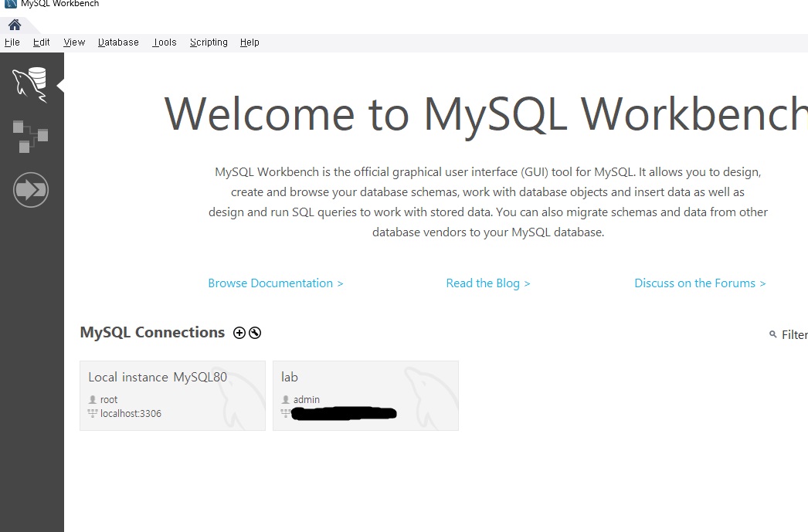Viewport: 808px width, 532px height.
Task: Open the View menu
Action: point(74,42)
